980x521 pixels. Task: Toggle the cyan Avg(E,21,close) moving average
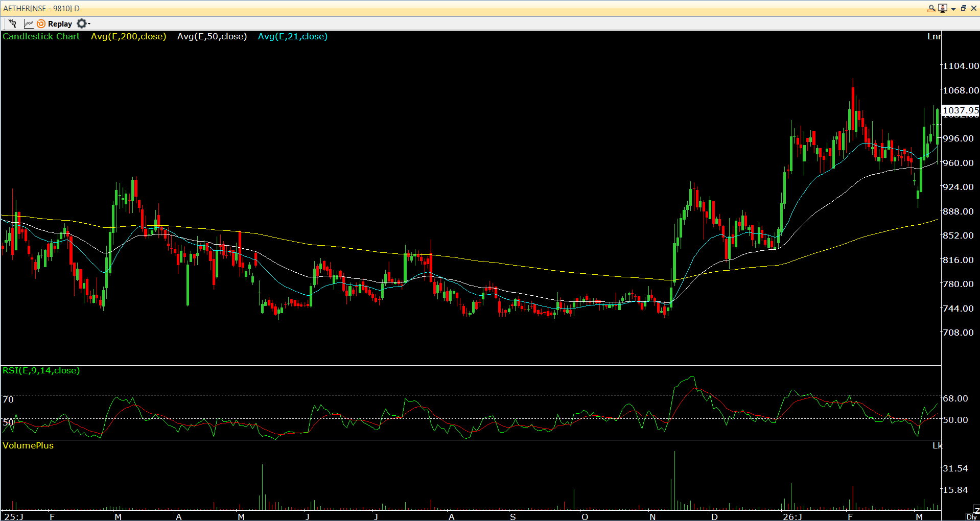coord(292,36)
